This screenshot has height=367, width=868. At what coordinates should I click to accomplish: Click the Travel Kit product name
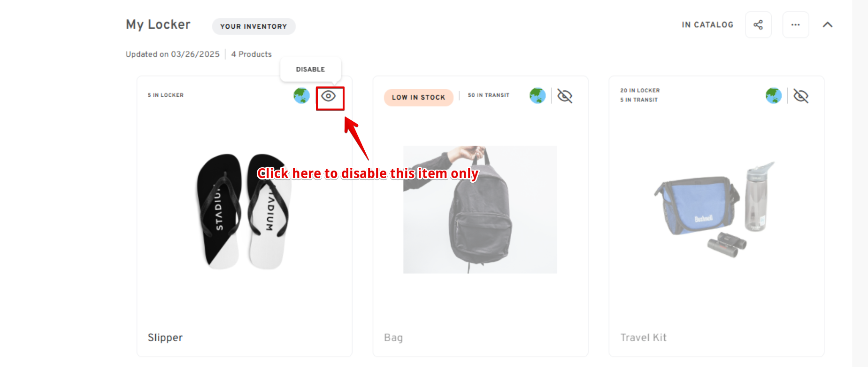pyautogui.click(x=644, y=337)
